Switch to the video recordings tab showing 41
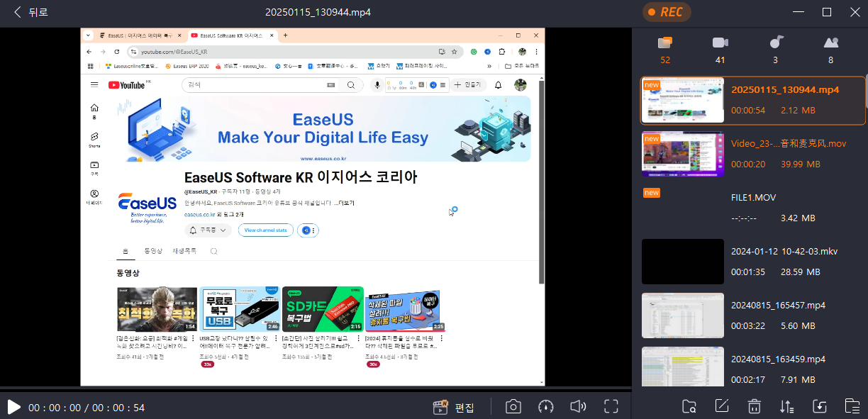 pos(720,50)
